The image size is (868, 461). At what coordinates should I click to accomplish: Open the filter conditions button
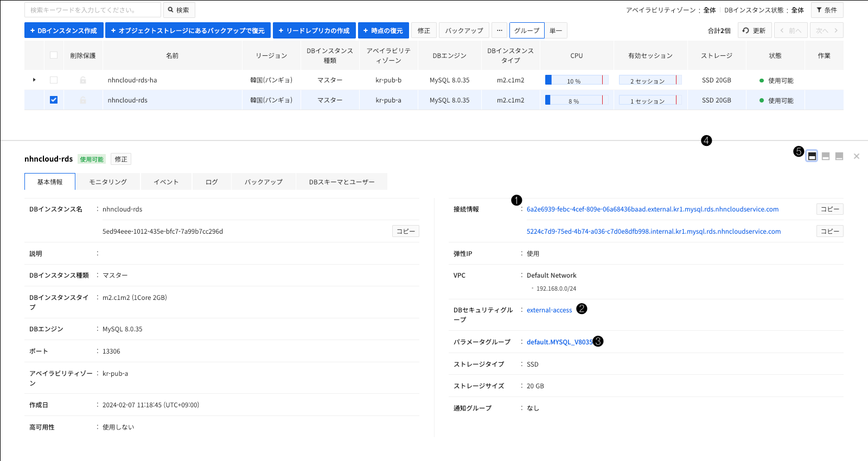click(x=827, y=10)
